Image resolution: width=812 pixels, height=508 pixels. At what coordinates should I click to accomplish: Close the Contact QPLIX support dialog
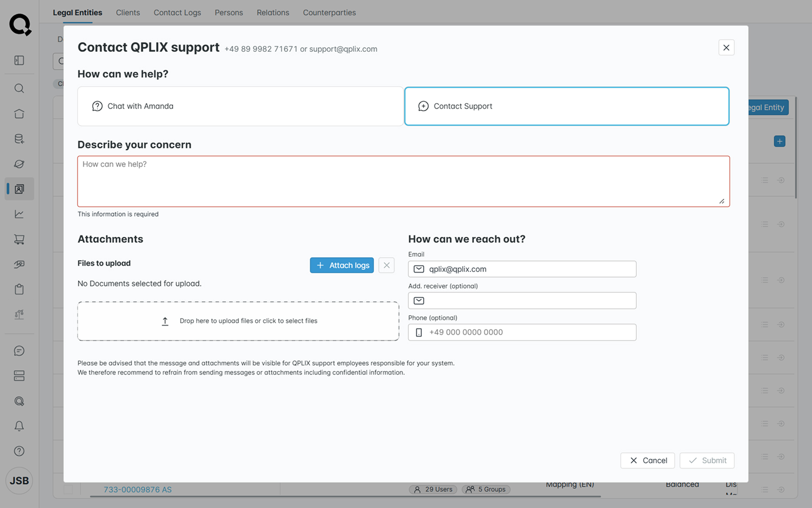(726, 47)
